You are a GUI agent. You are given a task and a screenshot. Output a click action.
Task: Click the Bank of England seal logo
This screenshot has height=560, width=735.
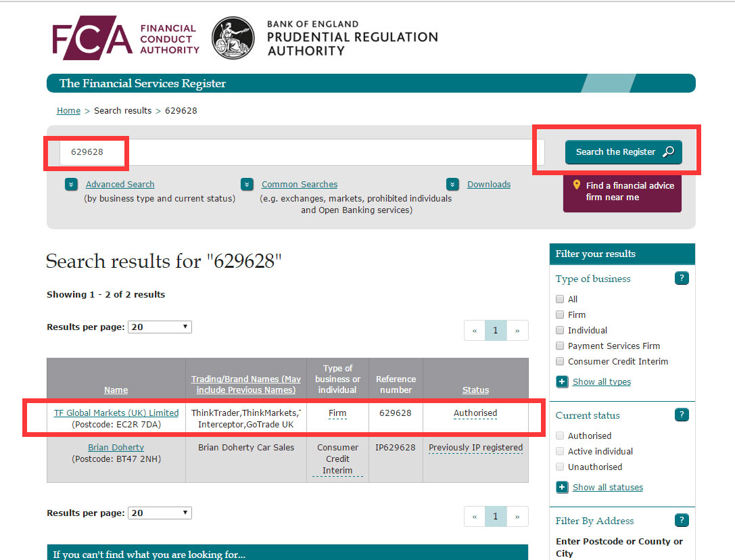point(233,38)
